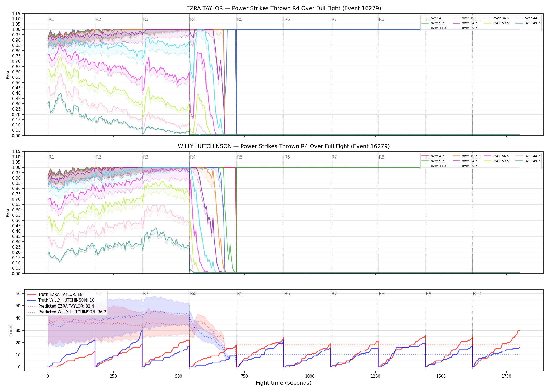Image resolution: width=549 pixels, height=392 pixels.
Task: Click the "Fight time (seconds)" axis label
Action: [284, 383]
